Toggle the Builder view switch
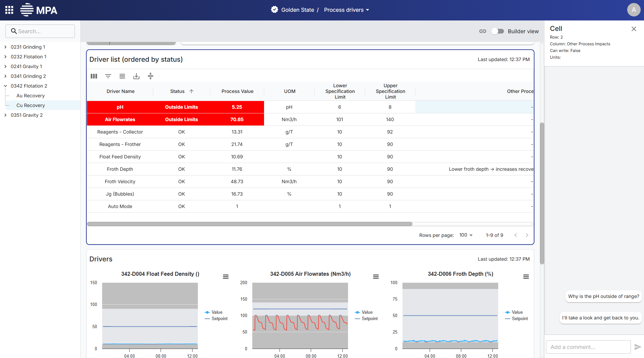This screenshot has width=644, height=358. [x=498, y=31]
